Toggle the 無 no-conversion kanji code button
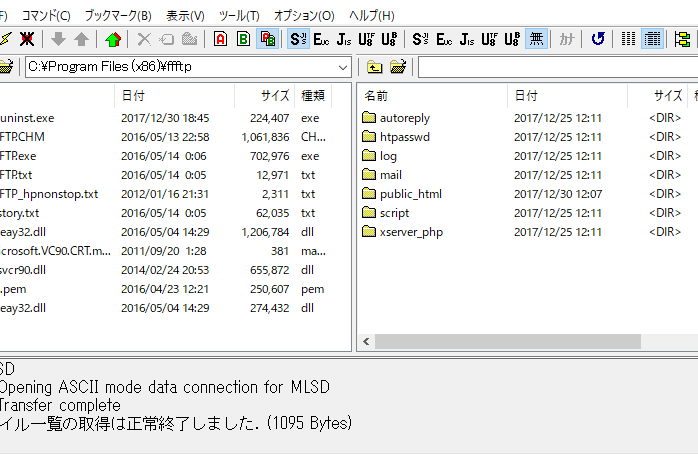Viewport: 698px width, 455px height. 536,40
